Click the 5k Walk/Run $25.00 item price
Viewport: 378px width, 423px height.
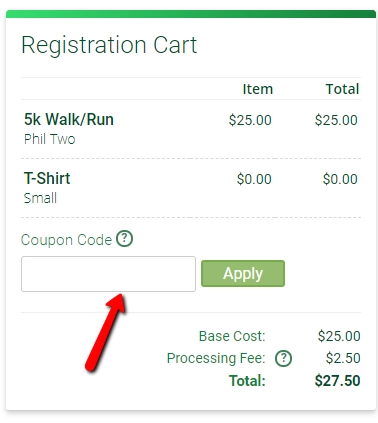[x=250, y=120]
